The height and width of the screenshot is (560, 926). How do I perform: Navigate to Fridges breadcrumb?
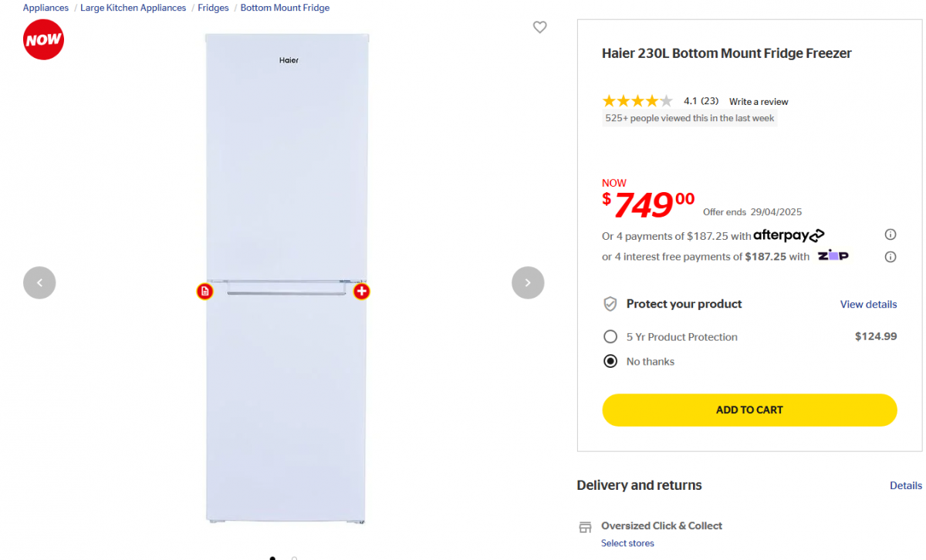click(x=213, y=8)
